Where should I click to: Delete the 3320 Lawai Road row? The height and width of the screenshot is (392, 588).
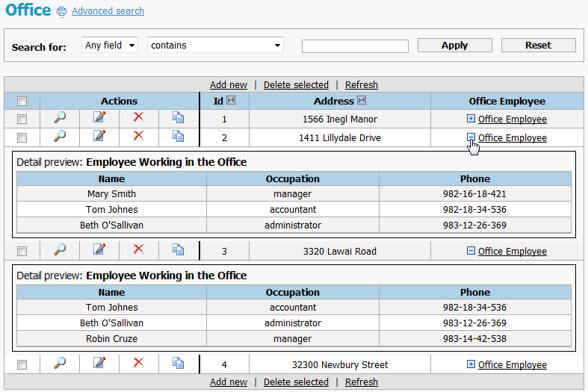point(138,250)
